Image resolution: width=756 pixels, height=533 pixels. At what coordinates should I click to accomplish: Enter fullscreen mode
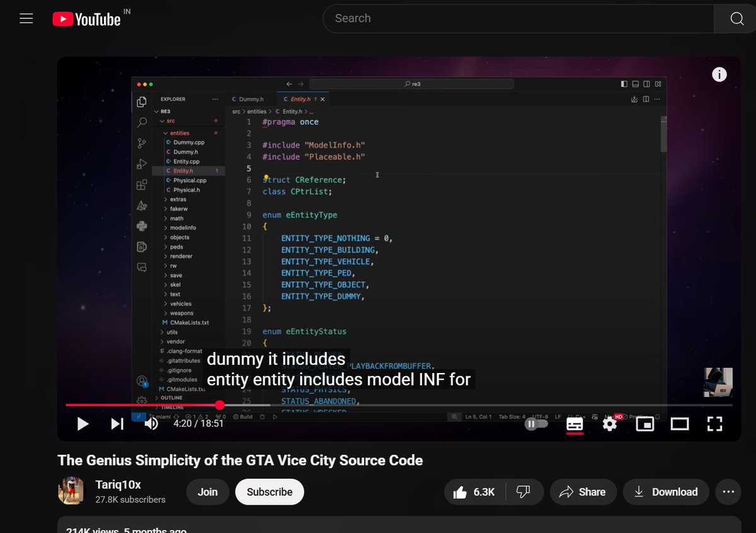714,424
